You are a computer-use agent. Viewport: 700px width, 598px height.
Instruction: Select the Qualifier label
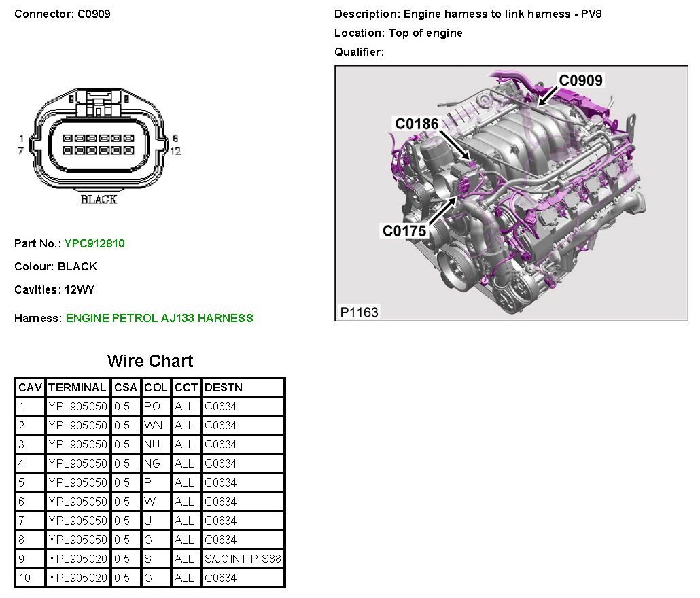point(359,52)
